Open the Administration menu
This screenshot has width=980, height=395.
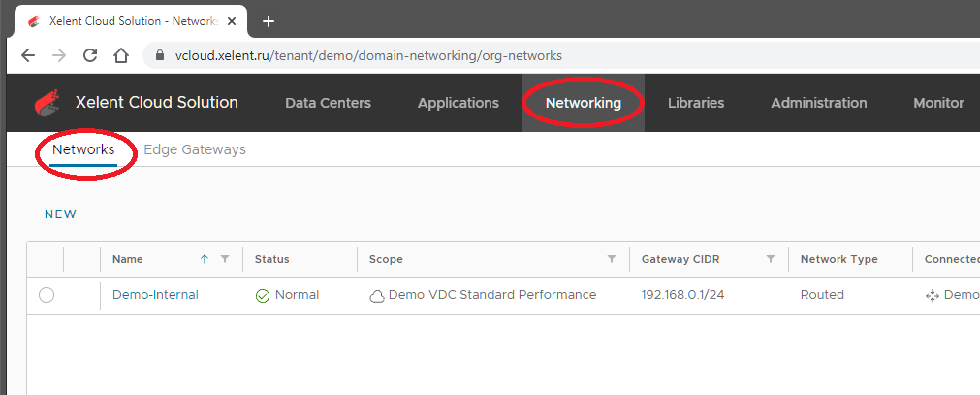click(819, 103)
